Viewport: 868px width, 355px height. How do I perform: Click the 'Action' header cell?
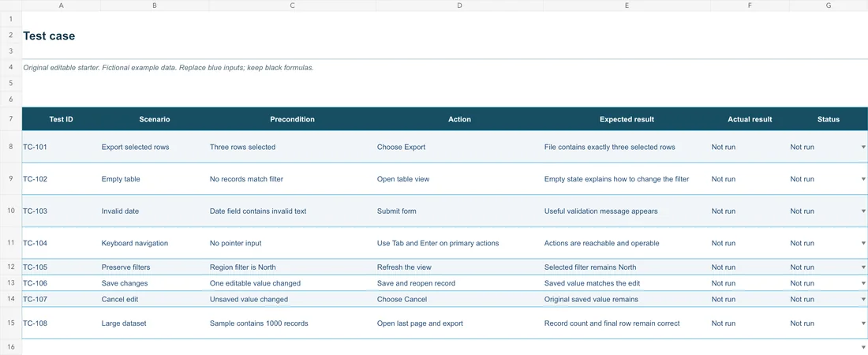click(459, 119)
